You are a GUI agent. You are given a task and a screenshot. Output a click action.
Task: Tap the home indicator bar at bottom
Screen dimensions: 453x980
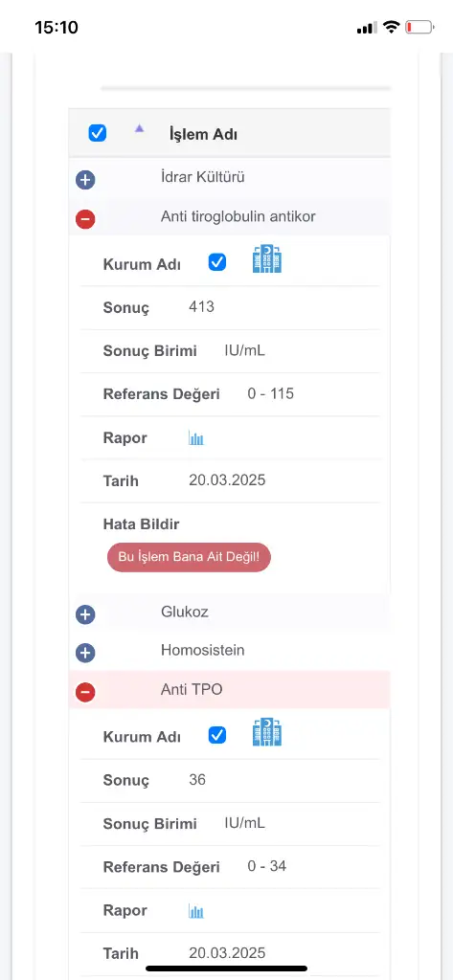[226, 969]
